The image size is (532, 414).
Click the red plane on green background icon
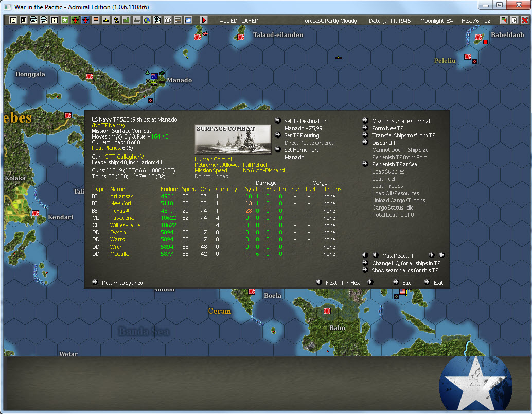(75, 21)
